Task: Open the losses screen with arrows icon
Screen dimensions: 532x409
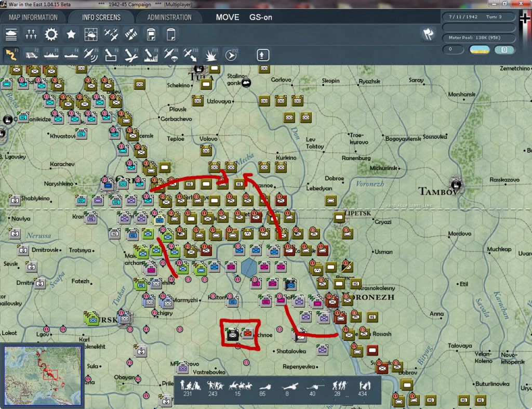Action: [131, 35]
